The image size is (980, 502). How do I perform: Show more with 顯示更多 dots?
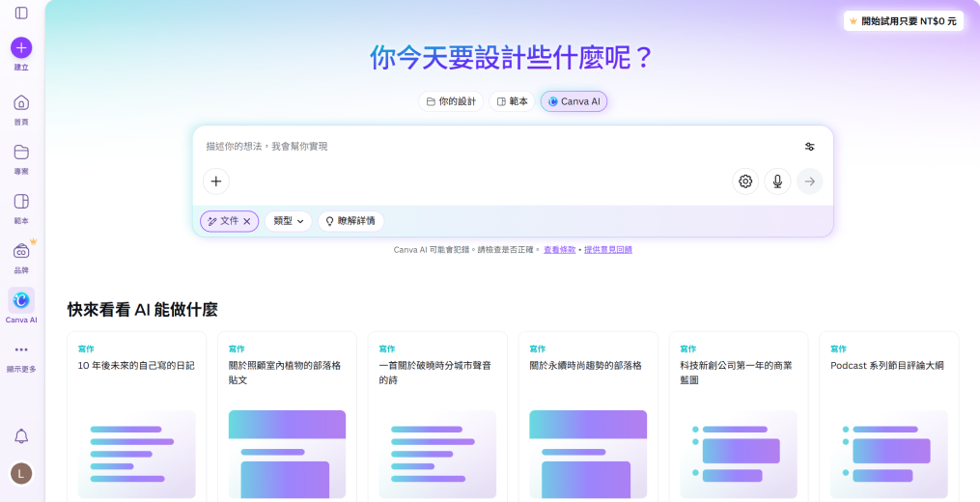[21, 349]
